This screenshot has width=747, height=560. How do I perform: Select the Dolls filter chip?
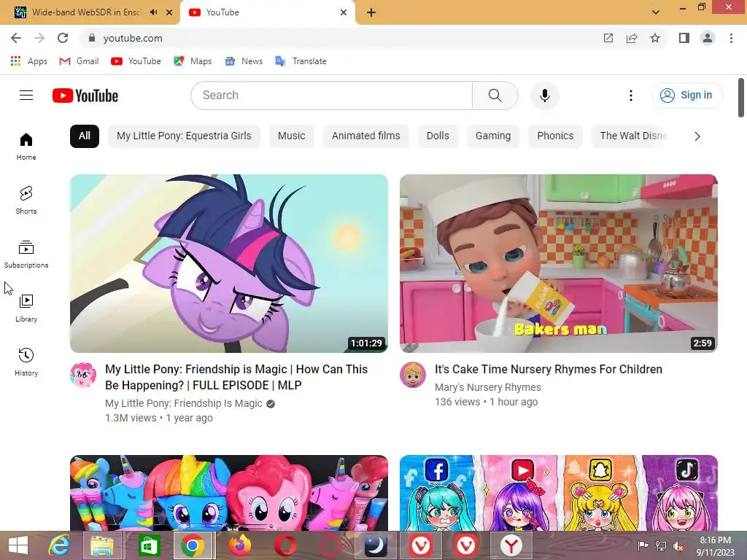438,136
